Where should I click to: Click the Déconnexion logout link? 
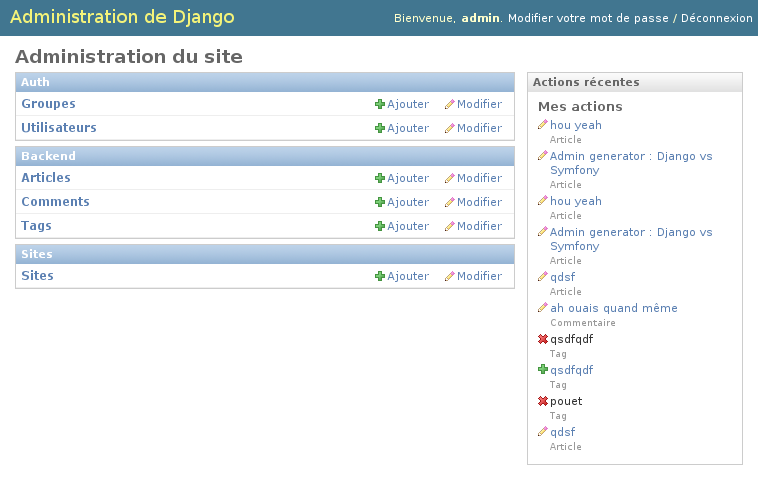click(x=716, y=18)
